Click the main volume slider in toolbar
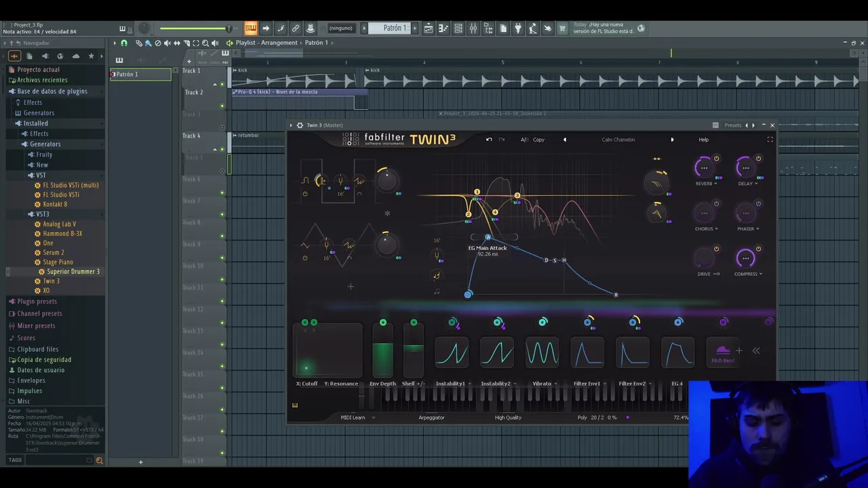This screenshot has height=488, width=868. tap(196, 28)
